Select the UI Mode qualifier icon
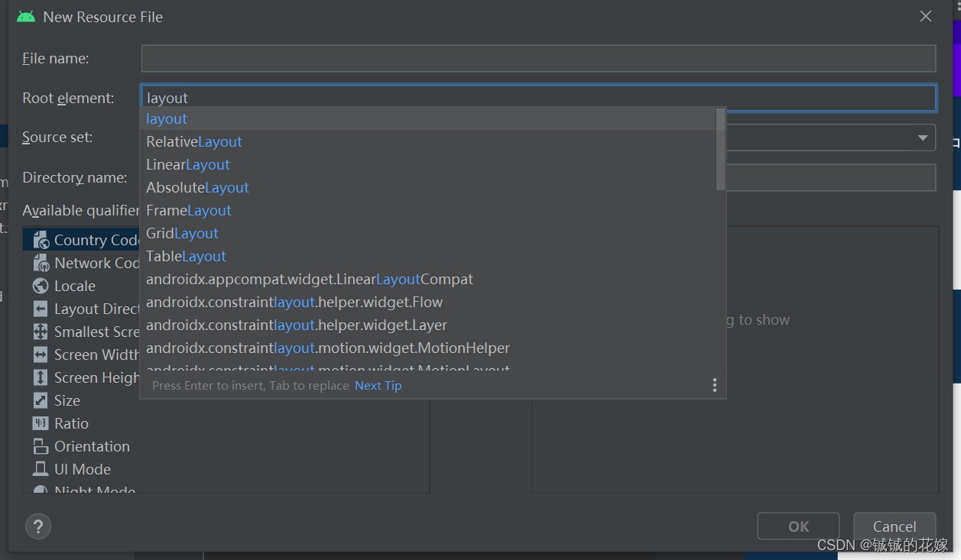The width and height of the screenshot is (961, 560). pos(41,469)
